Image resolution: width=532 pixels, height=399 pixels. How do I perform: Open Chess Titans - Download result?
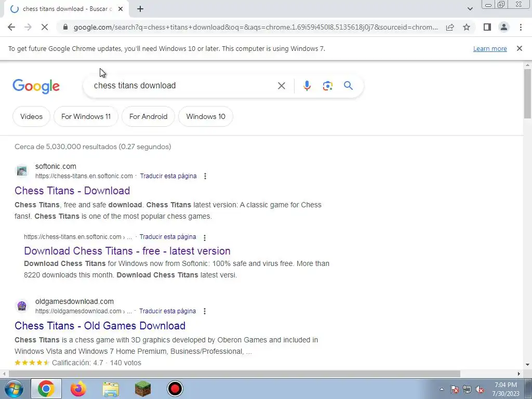click(x=72, y=191)
